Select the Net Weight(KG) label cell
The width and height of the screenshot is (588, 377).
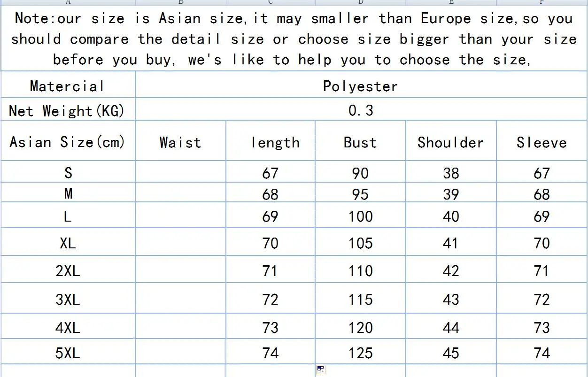[x=68, y=111]
